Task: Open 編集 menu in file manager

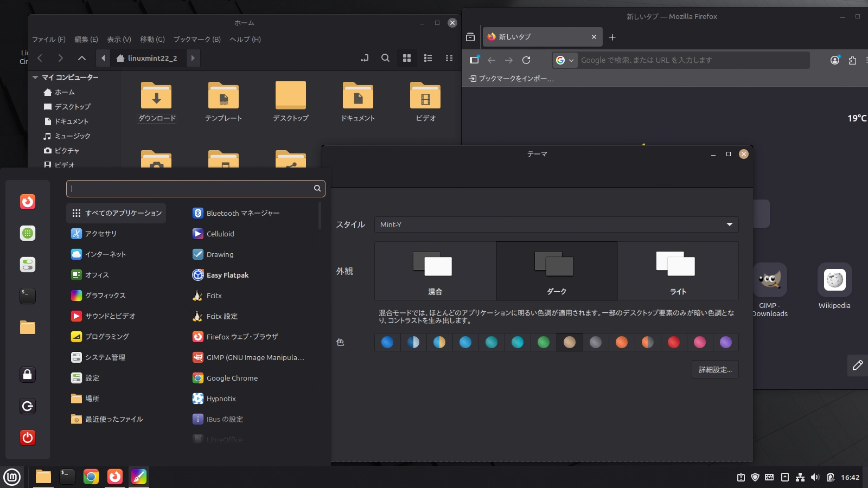Action: pos(86,40)
